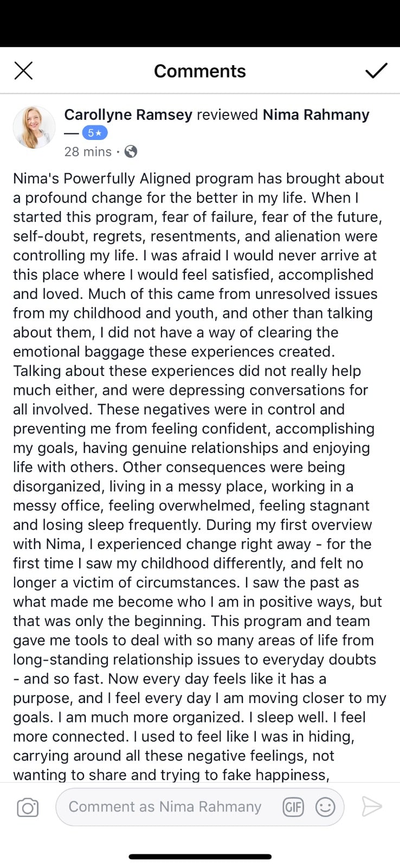Tap the blue 5-star rating badge
400x868 pixels.
click(x=95, y=133)
